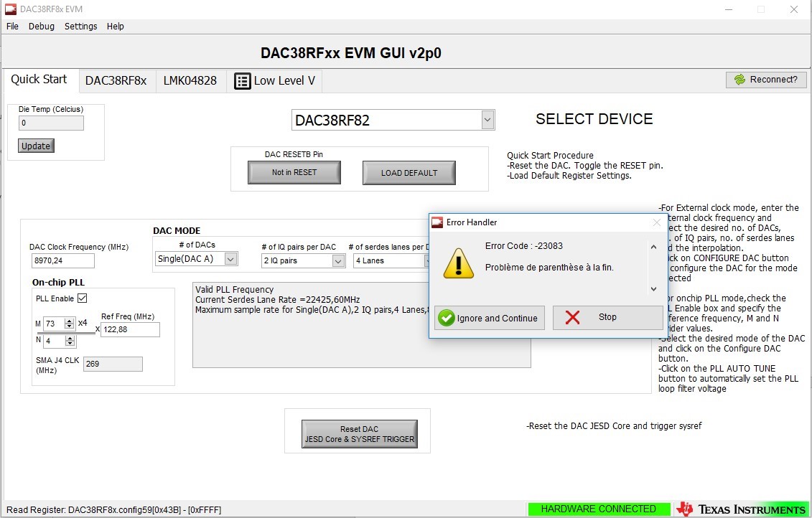Open the Help menu
Screen dimensions: 812x518
coord(116,27)
